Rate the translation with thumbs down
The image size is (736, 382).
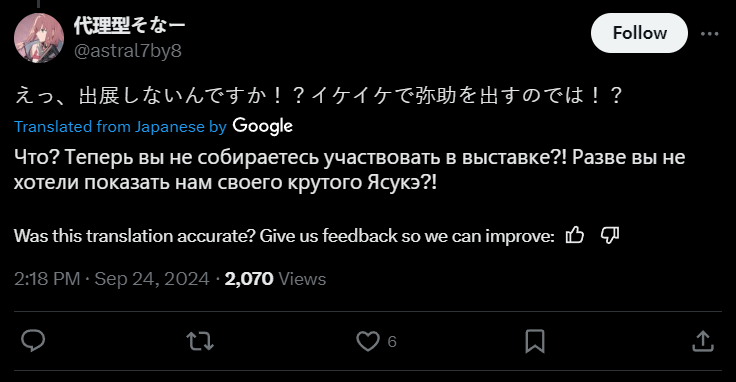coord(610,235)
